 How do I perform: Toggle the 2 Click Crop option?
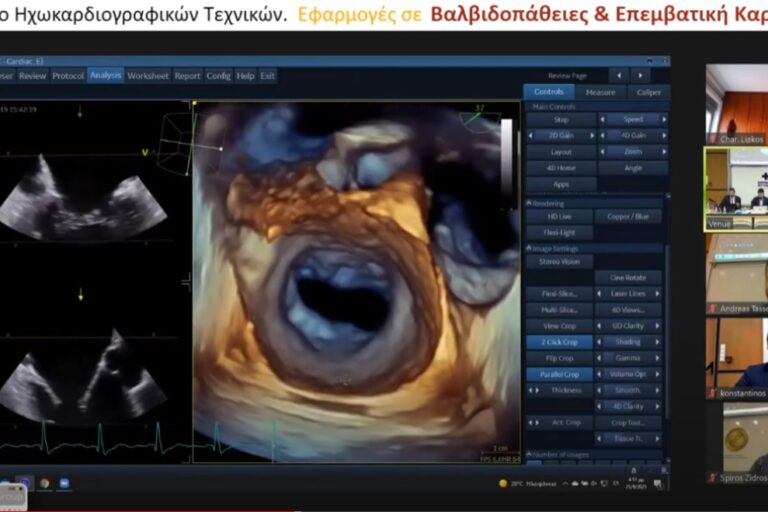tap(559, 342)
